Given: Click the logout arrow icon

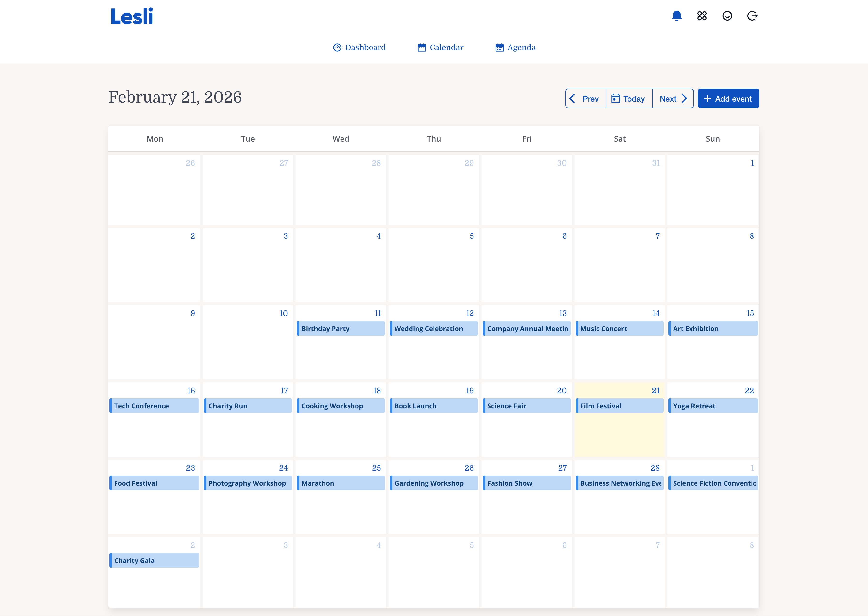Looking at the screenshot, I should click(x=752, y=16).
